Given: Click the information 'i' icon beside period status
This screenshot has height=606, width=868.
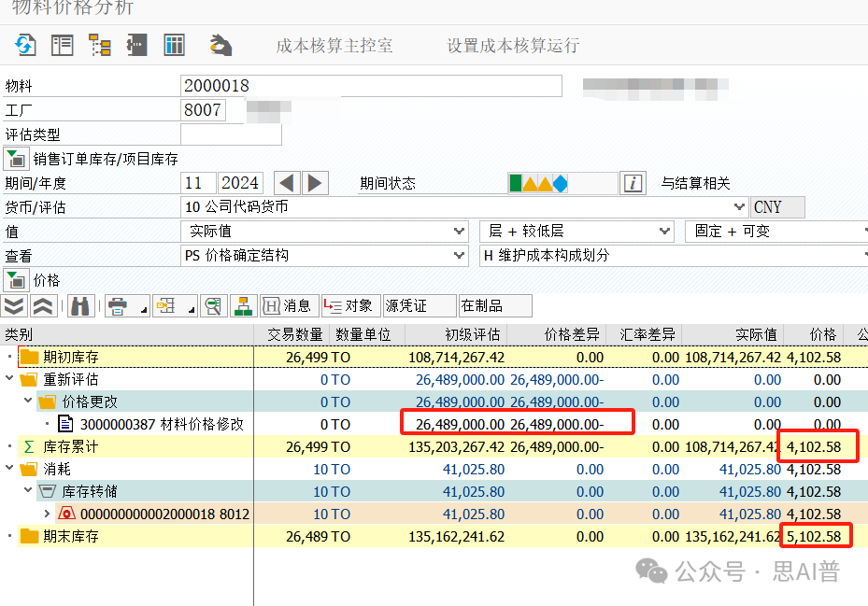Looking at the screenshot, I should [x=633, y=183].
